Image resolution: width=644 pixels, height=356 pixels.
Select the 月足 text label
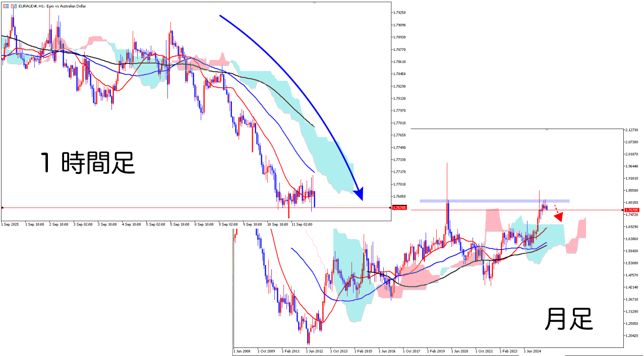pyautogui.click(x=569, y=320)
